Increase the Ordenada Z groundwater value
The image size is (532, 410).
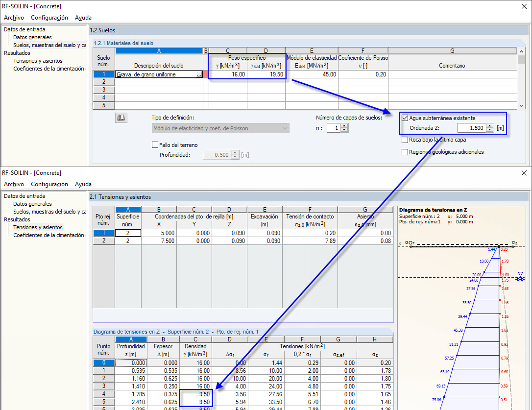490,126
